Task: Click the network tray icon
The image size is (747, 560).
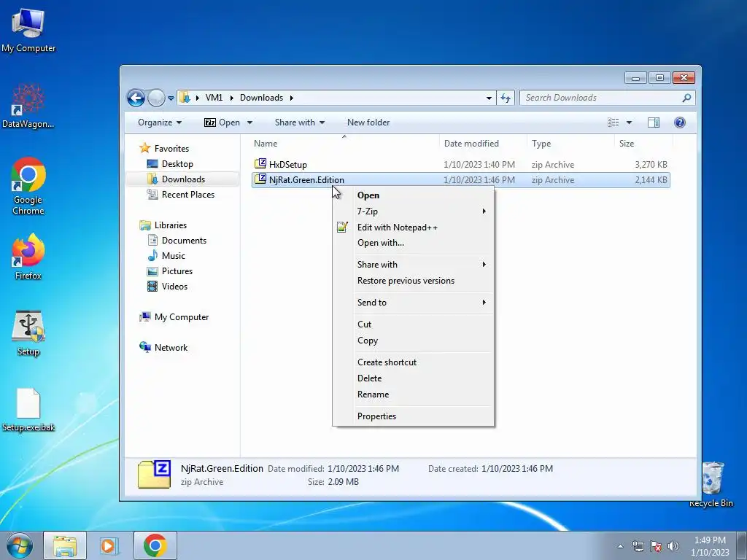Action: tap(638, 546)
